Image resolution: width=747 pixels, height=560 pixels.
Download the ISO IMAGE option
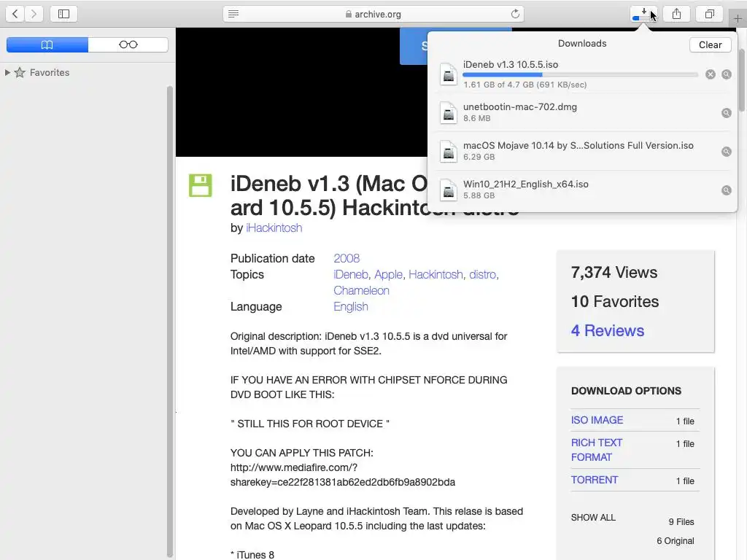coord(597,420)
